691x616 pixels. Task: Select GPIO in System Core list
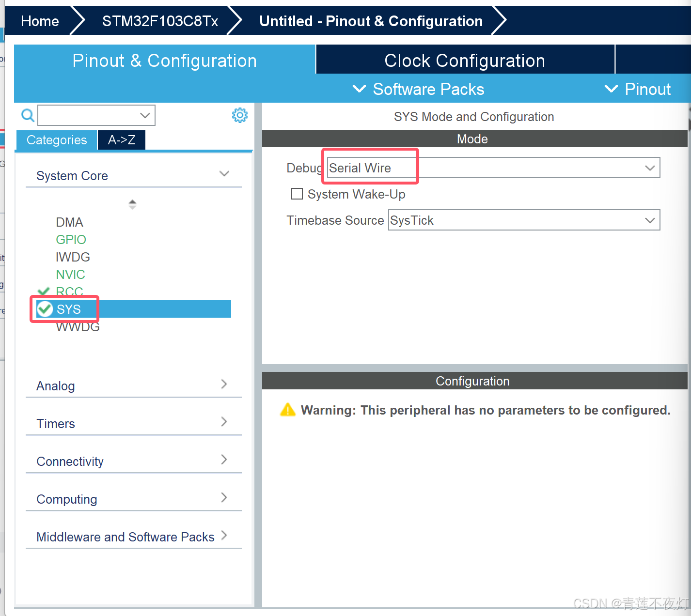[71, 239]
